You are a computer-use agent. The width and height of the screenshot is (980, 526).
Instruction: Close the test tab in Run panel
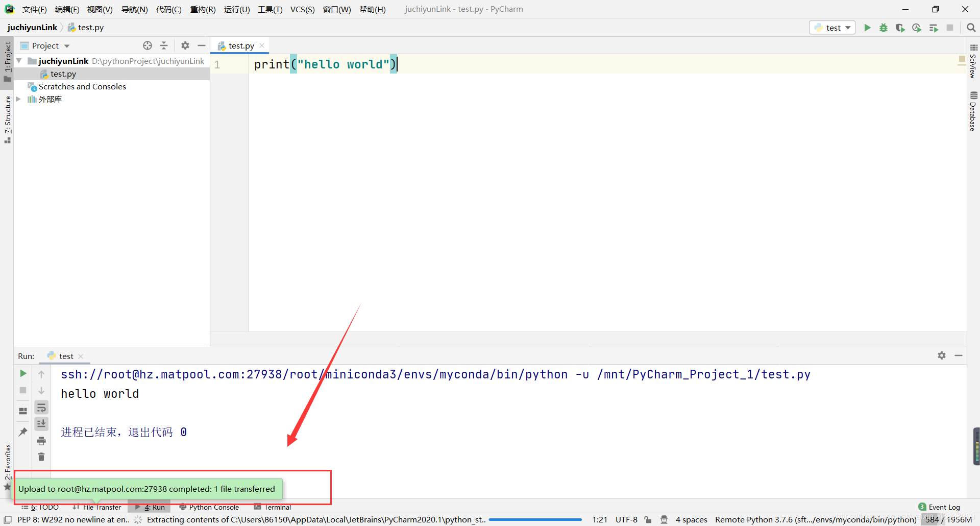tap(81, 356)
